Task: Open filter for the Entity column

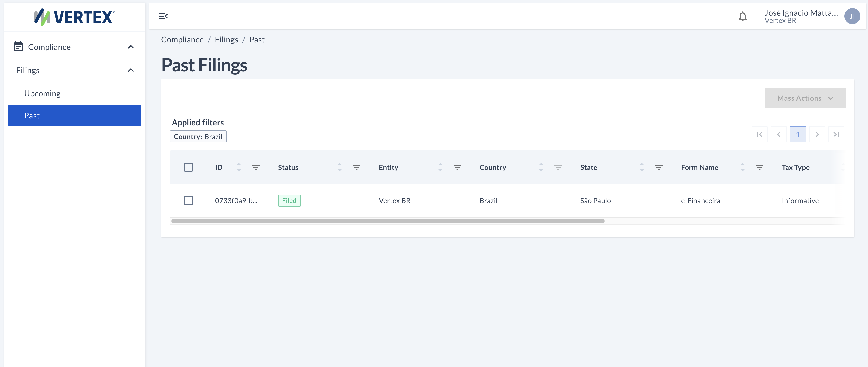Action: tap(457, 167)
